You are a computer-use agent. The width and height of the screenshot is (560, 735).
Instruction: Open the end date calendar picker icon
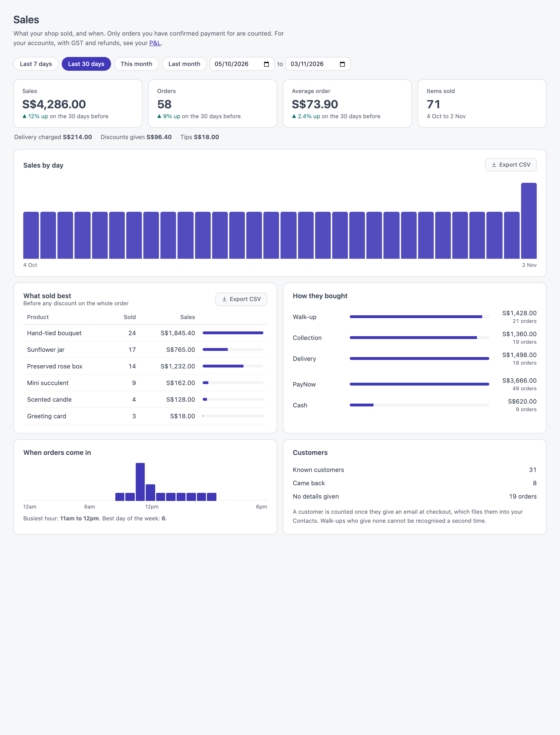point(342,64)
